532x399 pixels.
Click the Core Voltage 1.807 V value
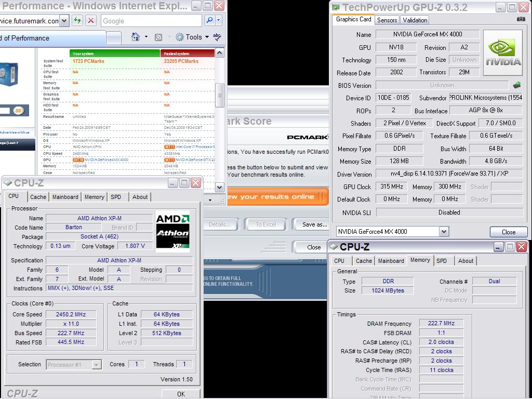[135, 246]
